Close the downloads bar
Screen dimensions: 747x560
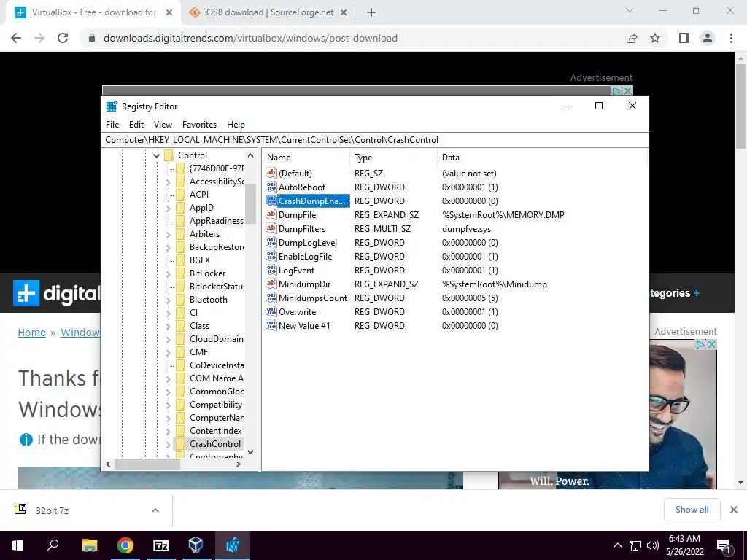(x=734, y=510)
